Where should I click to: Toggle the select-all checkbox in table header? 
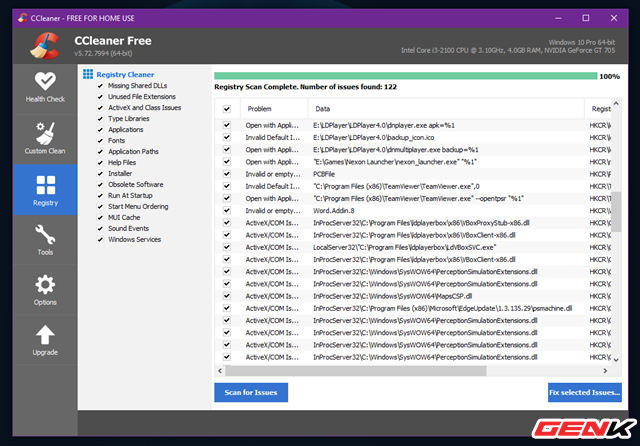pos(227,108)
